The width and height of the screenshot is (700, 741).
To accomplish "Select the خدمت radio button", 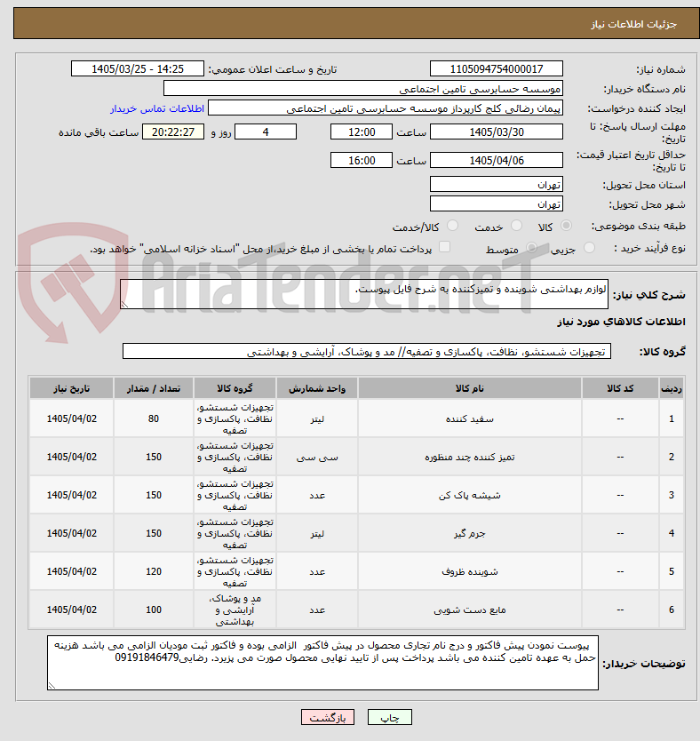I will coord(517,226).
